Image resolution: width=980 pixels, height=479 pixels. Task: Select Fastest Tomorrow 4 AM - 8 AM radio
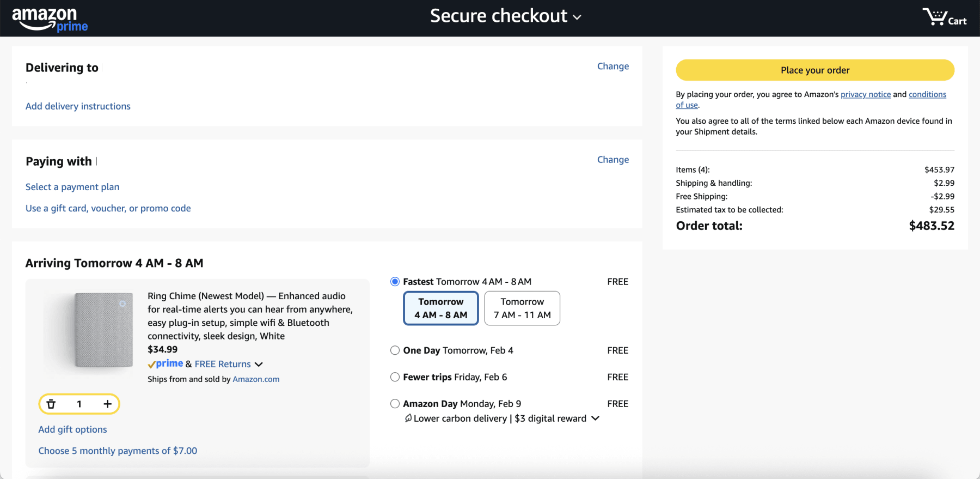coord(395,282)
